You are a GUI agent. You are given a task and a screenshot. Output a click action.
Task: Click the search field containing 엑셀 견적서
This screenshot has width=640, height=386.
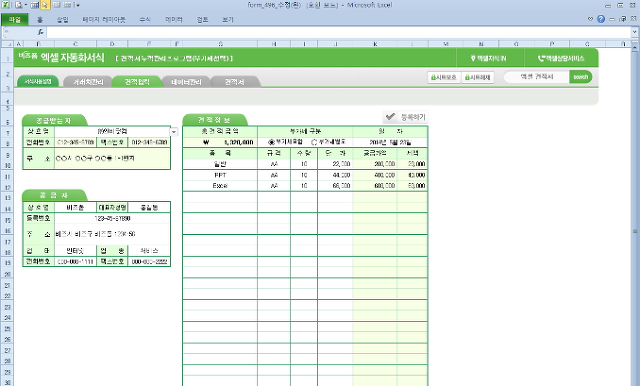537,77
